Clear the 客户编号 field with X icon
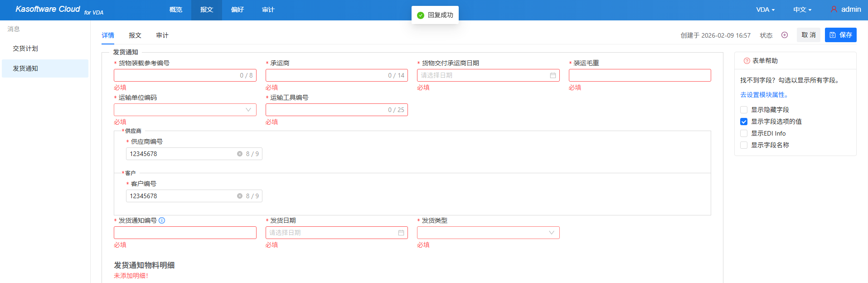Viewport: 868px width, 283px height. [240, 196]
